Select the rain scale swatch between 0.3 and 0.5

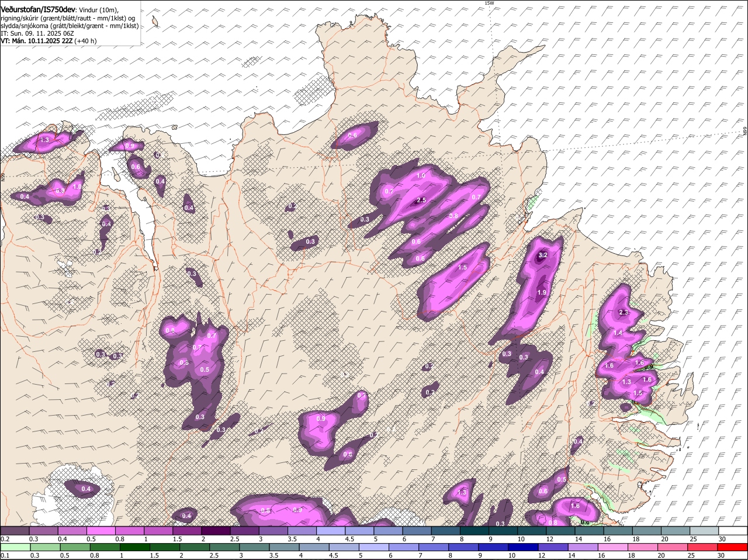(45, 548)
